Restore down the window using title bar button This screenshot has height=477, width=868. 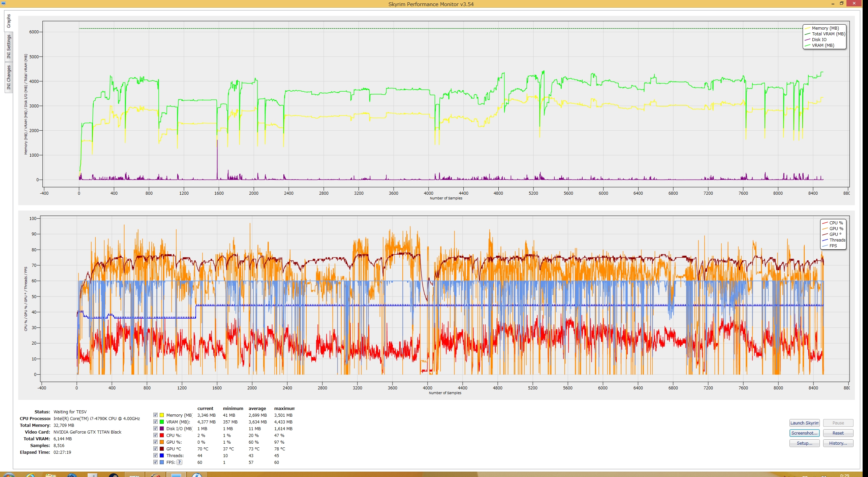(841, 3)
